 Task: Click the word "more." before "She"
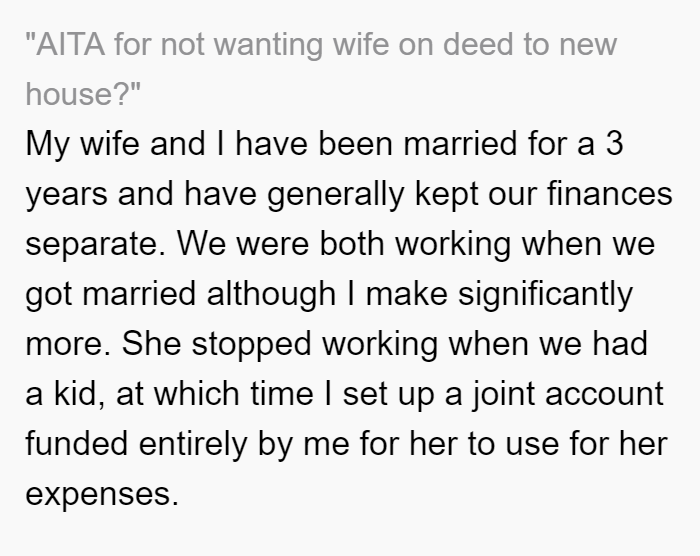click(x=68, y=344)
